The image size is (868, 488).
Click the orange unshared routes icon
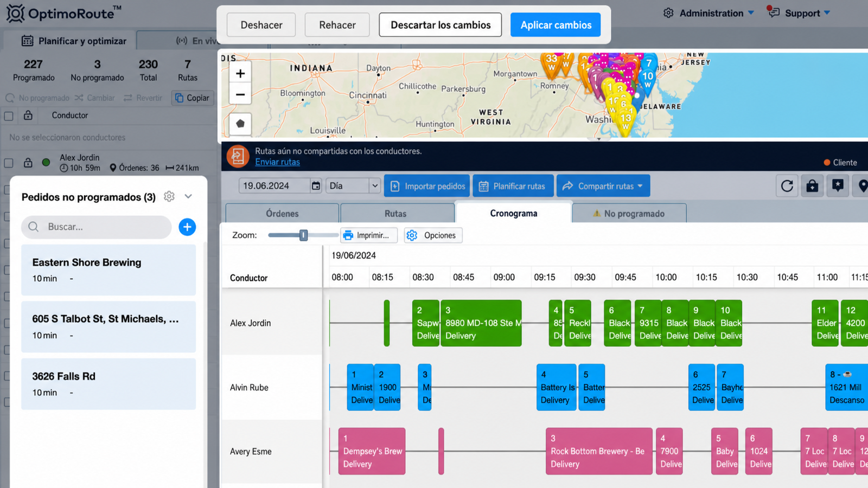click(238, 156)
